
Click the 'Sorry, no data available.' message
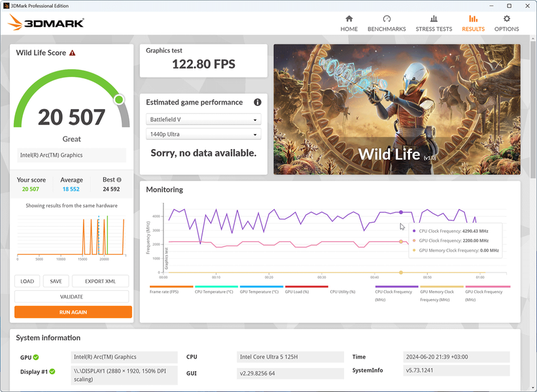(203, 153)
